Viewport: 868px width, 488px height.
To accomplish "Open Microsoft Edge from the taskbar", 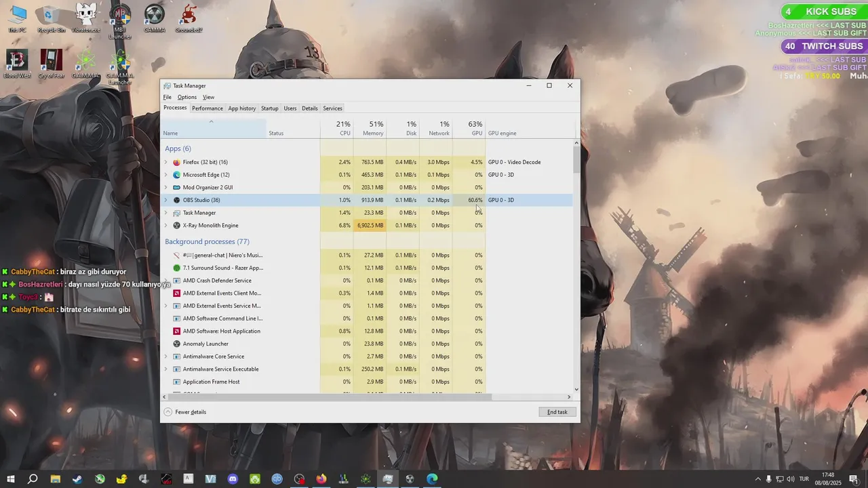I will tap(432, 479).
